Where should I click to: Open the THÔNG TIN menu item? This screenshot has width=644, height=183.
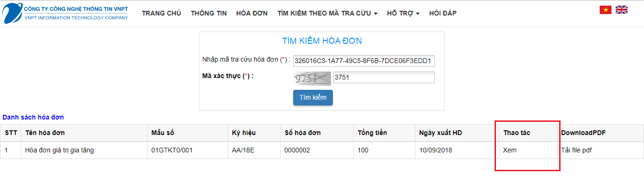209,13
